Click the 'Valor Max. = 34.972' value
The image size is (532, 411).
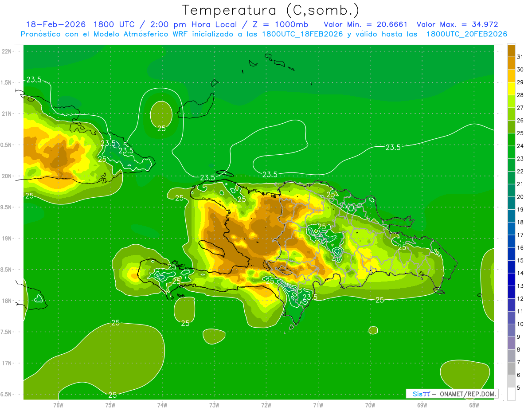point(458,24)
